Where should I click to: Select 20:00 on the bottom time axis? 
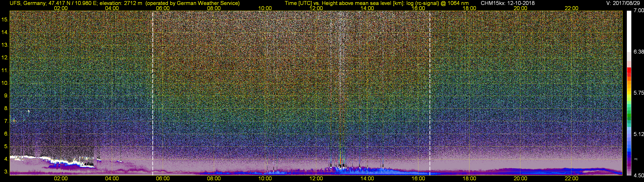click(x=521, y=179)
